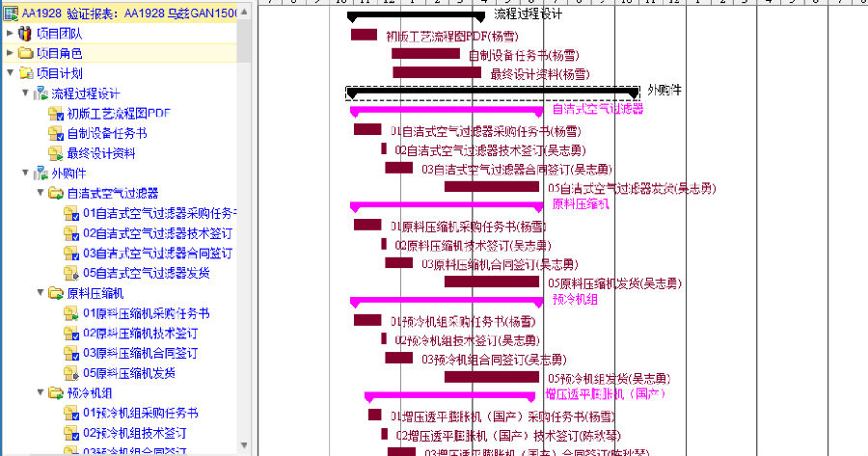This screenshot has width=868, height=456.
Task: Open the AA1928 验证报表 root item
Action: 128,13
